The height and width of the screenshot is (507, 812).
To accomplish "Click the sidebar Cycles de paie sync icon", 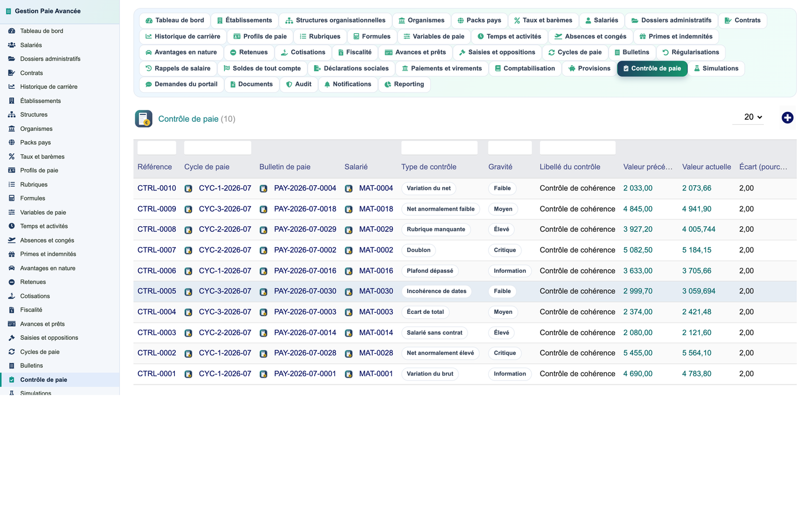I will (x=12, y=352).
